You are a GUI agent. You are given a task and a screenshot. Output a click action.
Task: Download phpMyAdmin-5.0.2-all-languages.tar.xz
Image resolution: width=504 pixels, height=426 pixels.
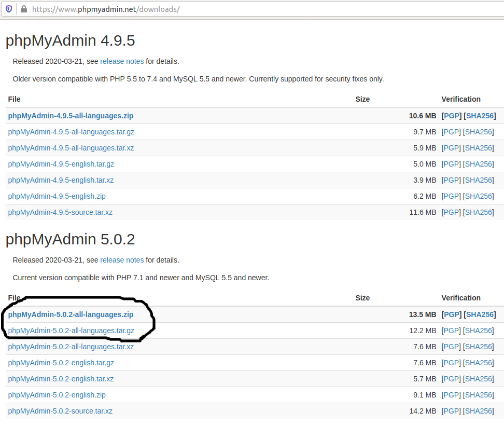click(x=71, y=347)
